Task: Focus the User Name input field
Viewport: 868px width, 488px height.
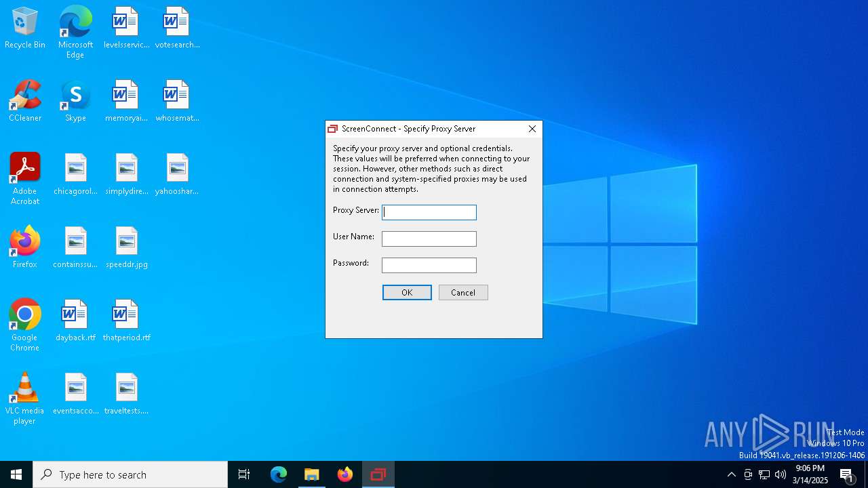Action: click(x=429, y=239)
